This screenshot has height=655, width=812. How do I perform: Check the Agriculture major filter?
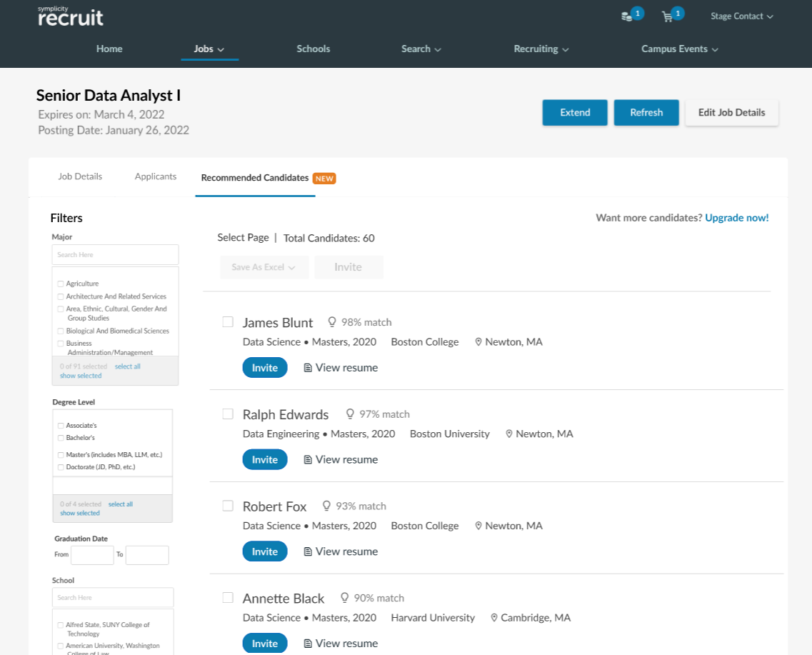(61, 284)
